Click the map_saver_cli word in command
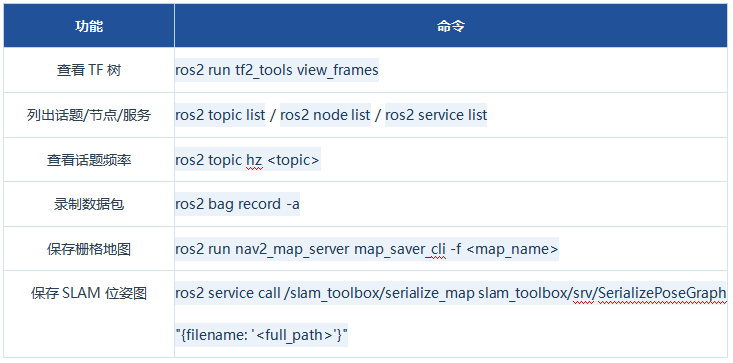This screenshot has height=363, width=733. (x=400, y=249)
